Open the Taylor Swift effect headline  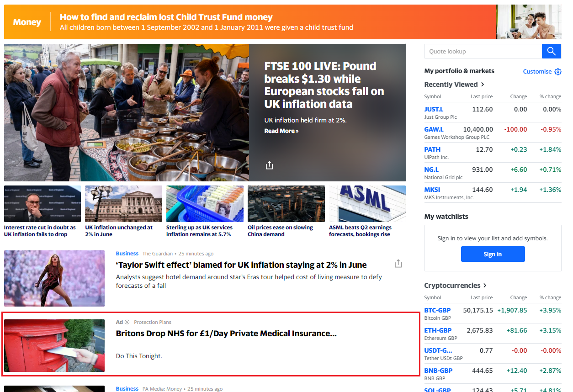click(x=241, y=265)
